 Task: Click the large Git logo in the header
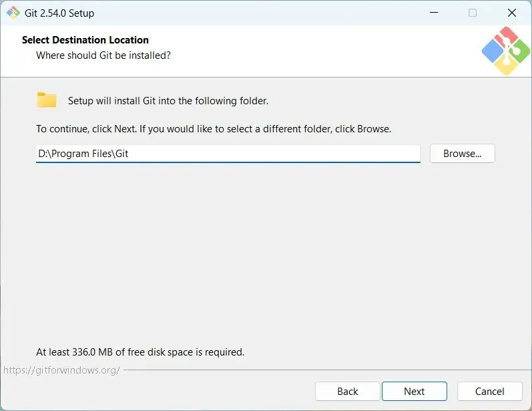(x=505, y=50)
